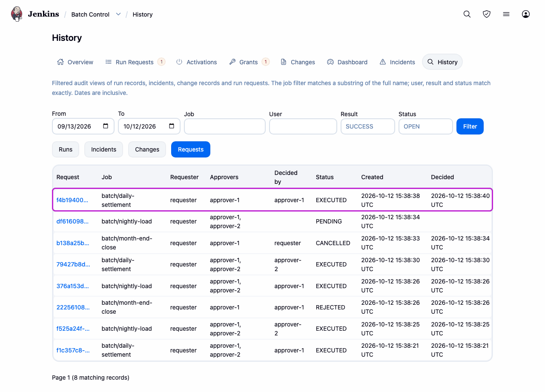Open the Incidents tab
This screenshot has height=392, width=545.
tap(397, 62)
